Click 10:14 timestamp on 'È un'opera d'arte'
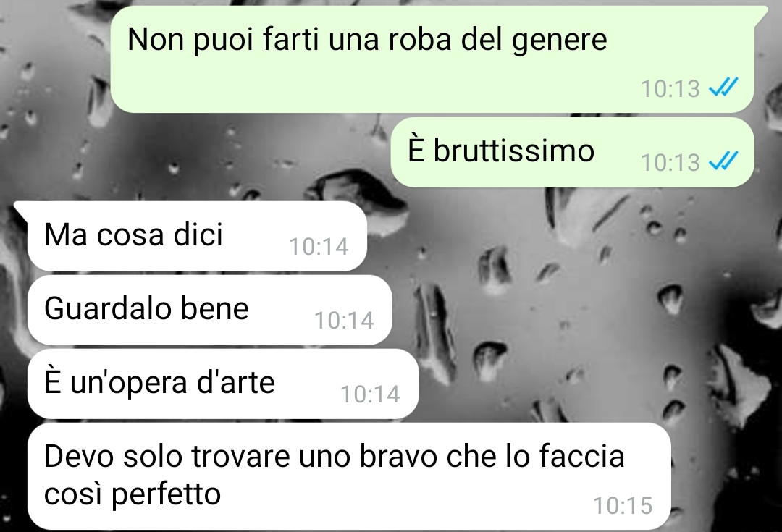This screenshot has height=532, width=782. coord(370,394)
